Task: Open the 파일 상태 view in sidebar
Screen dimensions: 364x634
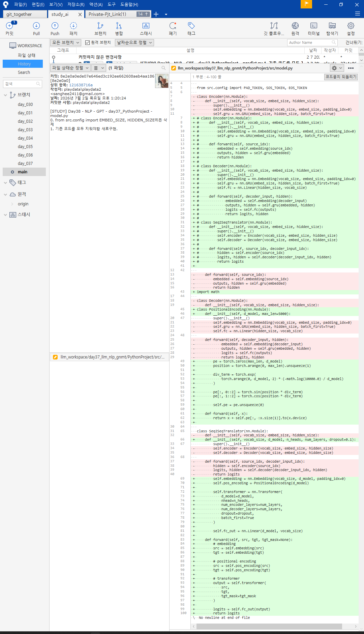Action: 27,55
